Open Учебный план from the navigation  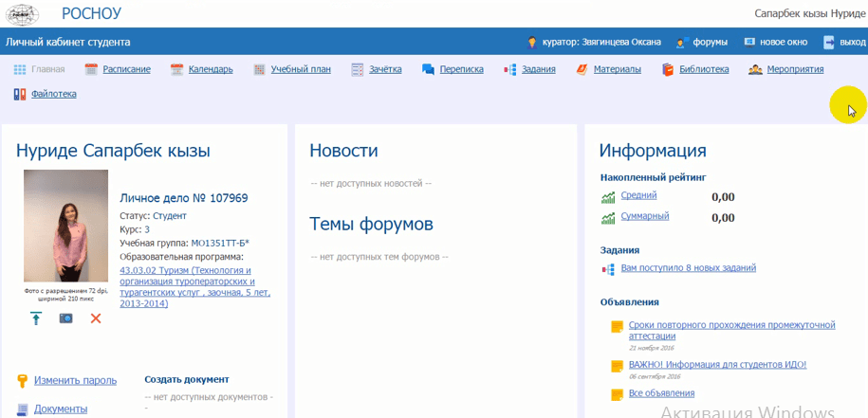pyautogui.click(x=300, y=69)
